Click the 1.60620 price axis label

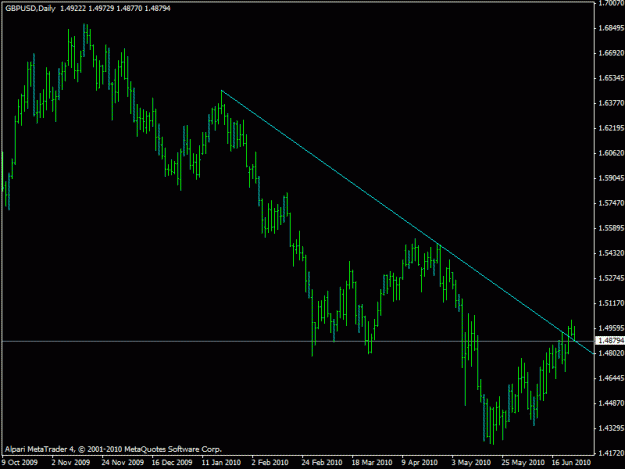click(611, 153)
